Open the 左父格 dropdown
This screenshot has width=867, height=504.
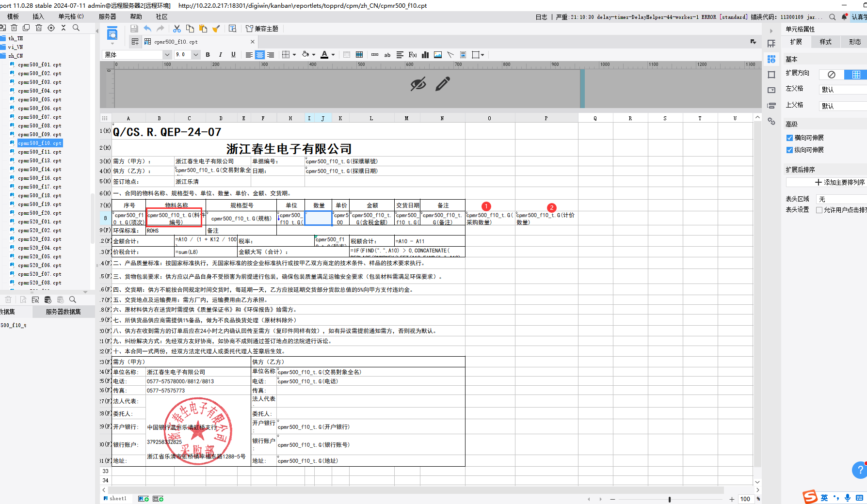coord(843,90)
